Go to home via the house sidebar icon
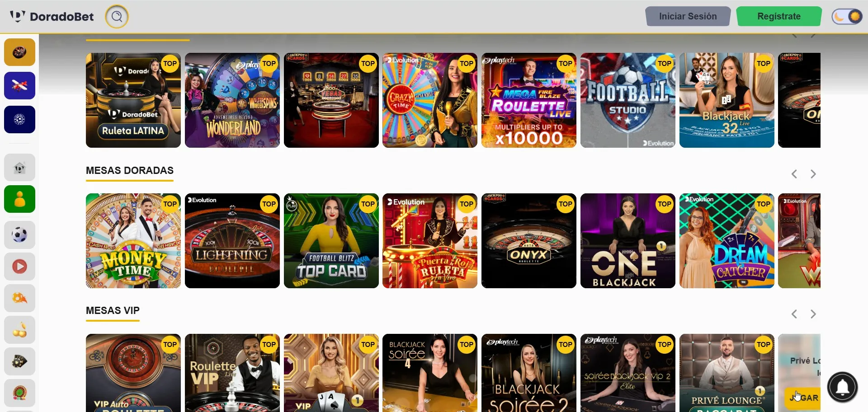 (x=19, y=168)
